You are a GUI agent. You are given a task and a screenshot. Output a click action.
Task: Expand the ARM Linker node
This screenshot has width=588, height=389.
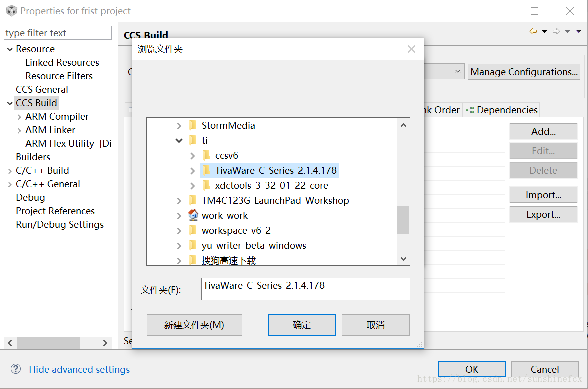click(19, 131)
